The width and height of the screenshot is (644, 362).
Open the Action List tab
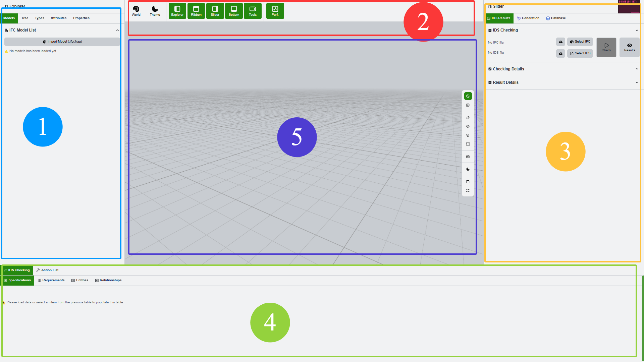47,270
